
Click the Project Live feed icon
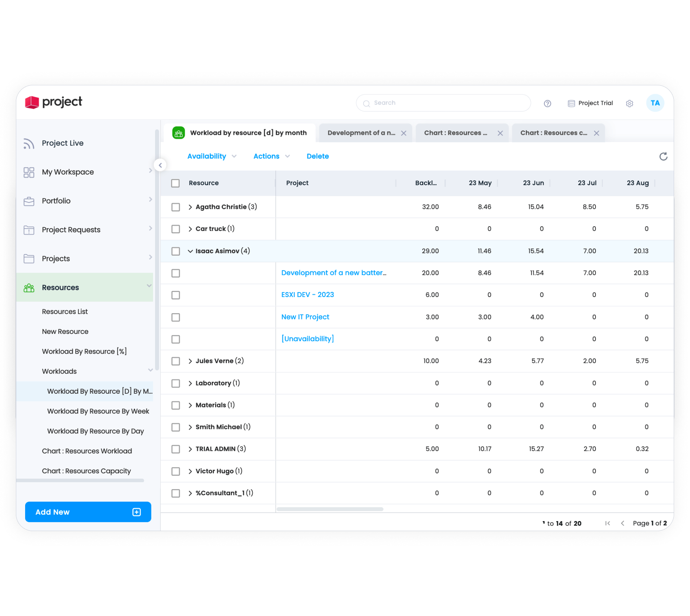click(x=29, y=143)
